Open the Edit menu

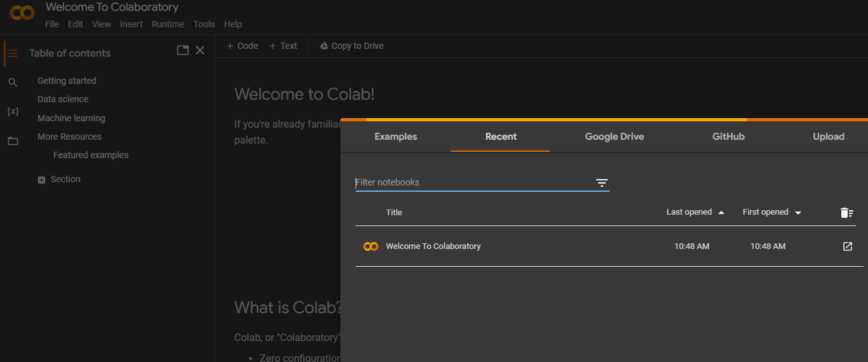coord(76,24)
